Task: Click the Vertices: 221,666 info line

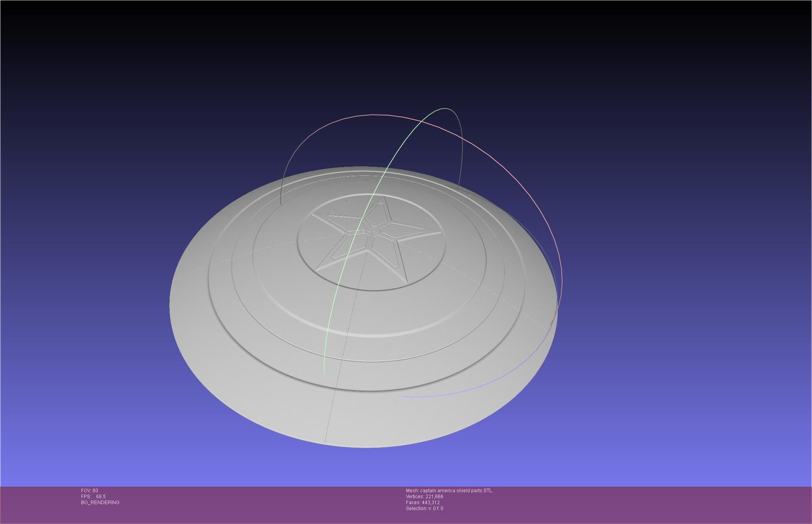Action: tap(424, 497)
